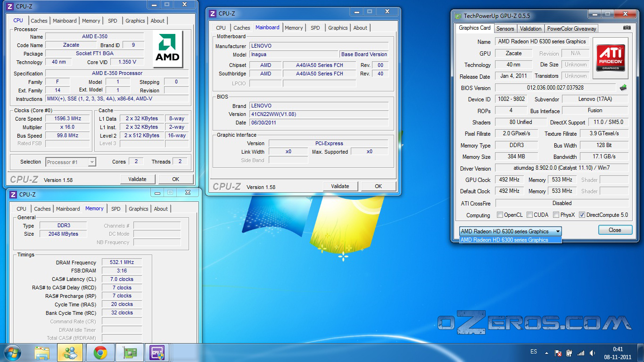Click Validate in the Mainboard window

click(x=340, y=186)
